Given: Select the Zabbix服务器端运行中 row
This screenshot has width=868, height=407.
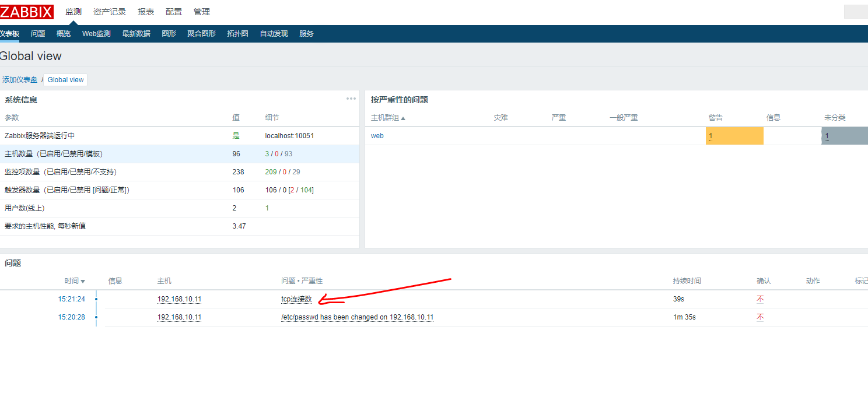Looking at the screenshot, I should pos(180,136).
